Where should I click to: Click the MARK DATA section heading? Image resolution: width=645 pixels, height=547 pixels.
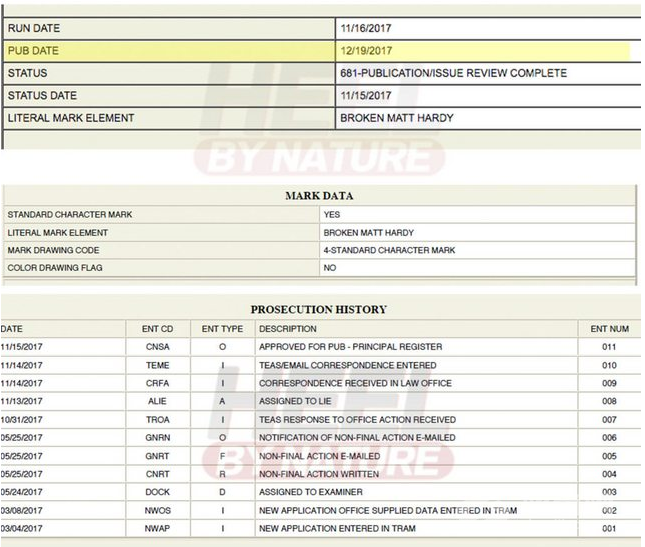[x=319, y=196]
